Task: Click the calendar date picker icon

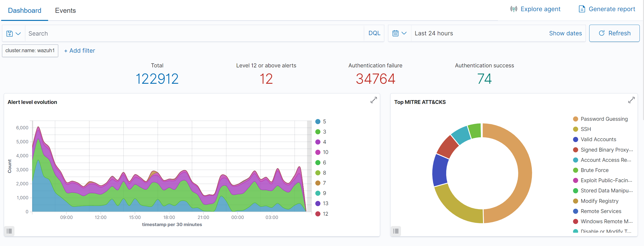Action: (x=396, y=33)
